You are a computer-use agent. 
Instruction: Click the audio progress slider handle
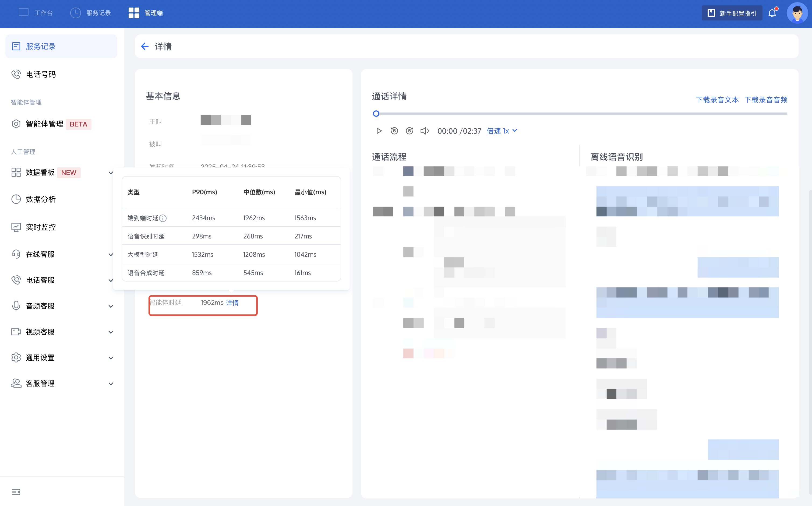click(376, 114)
